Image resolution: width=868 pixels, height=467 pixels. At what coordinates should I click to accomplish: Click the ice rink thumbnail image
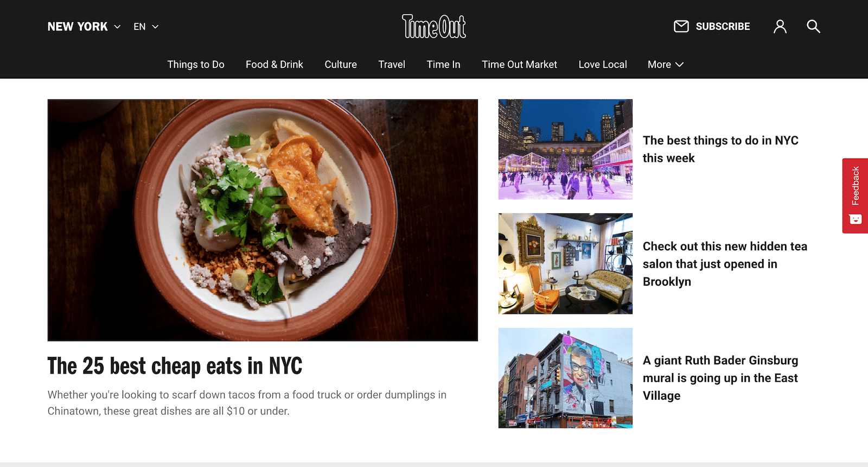pyautogui.click(x=565, y=149)
